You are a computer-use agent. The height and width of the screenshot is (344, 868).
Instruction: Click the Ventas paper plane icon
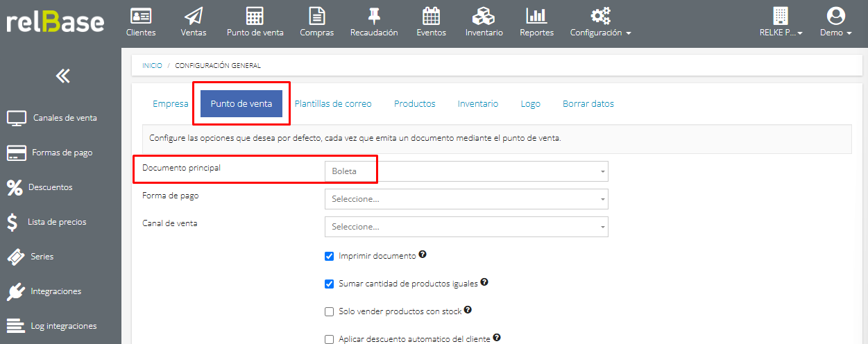pyautogui.click(x=194, y=16)
